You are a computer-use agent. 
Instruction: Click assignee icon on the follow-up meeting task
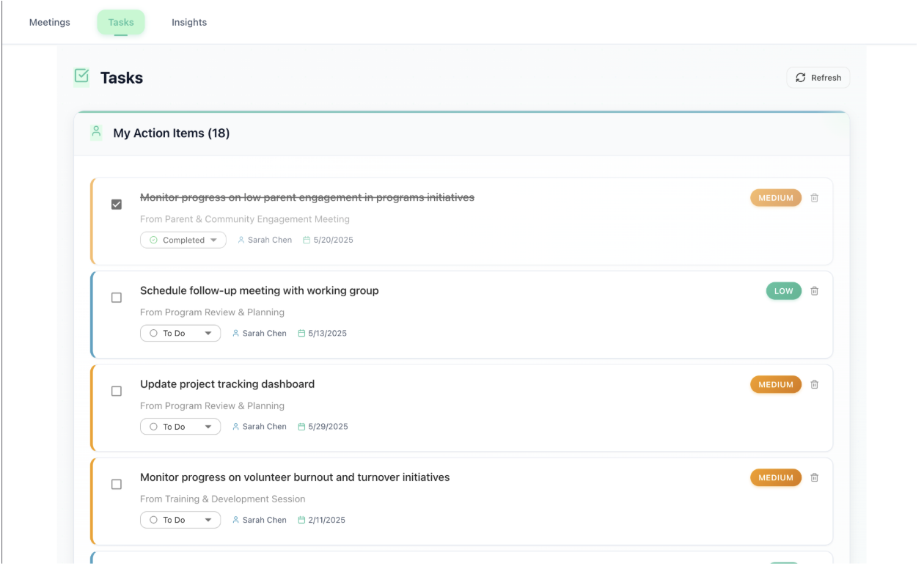click(236, 333)
